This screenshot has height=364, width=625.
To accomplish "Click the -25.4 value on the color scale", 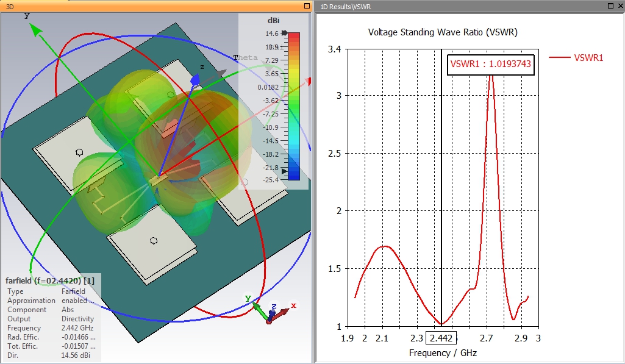I will click(x=271, y=180).
